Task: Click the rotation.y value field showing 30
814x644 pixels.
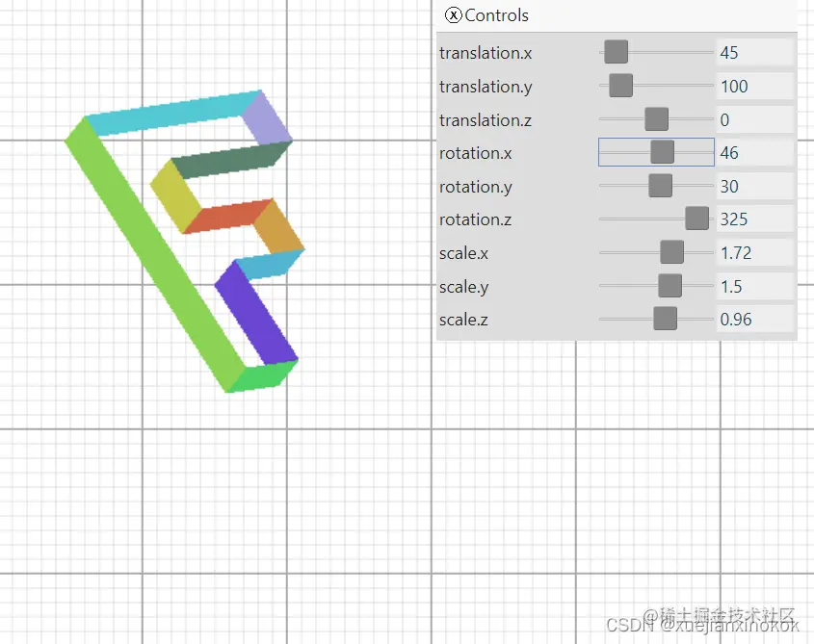Action: pyautogui.click(x=754, y=186)
